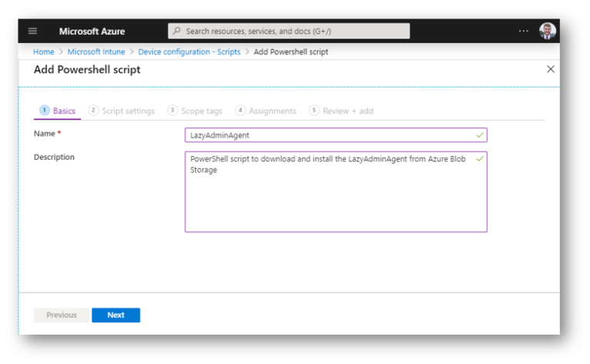Click the Previous button
Screen dimensions: 590x364
pos(61,315)
